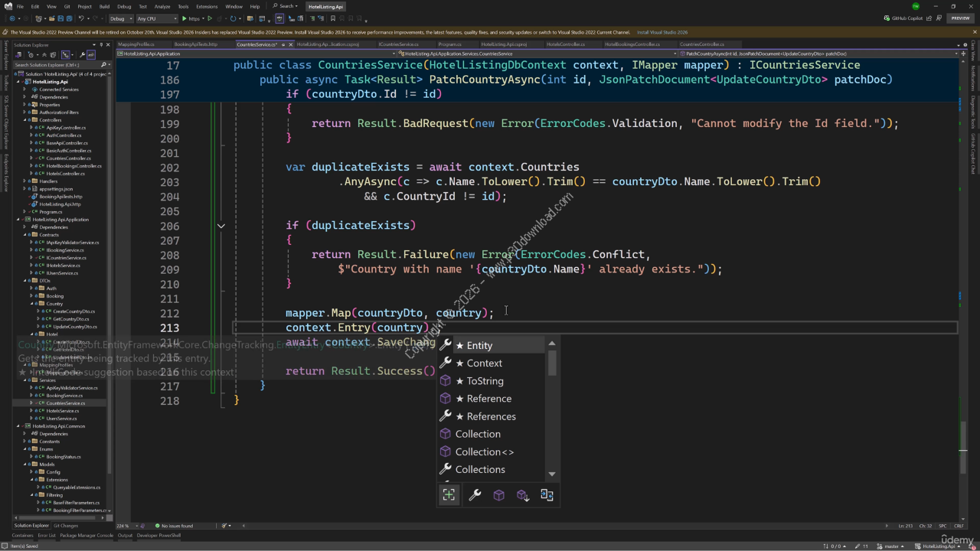Open the Debug configuration dropdown
The width and height of the screenshot is (980, 551).
coord(120,18)
